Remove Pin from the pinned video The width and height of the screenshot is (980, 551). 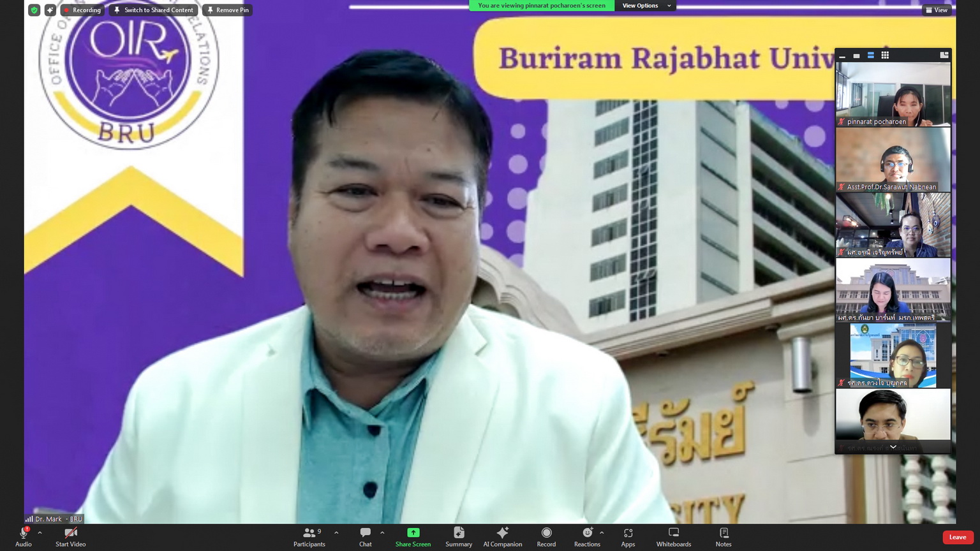[228, 10]
